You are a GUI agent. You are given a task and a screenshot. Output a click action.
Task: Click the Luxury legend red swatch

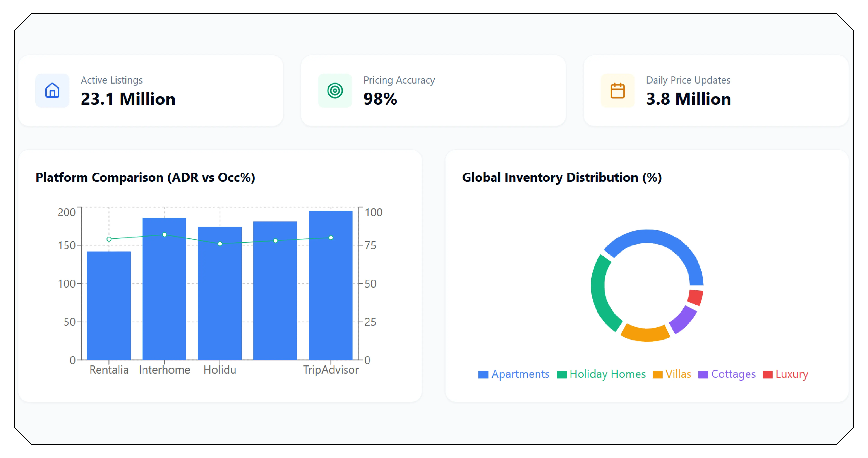[x=768, y=375]
